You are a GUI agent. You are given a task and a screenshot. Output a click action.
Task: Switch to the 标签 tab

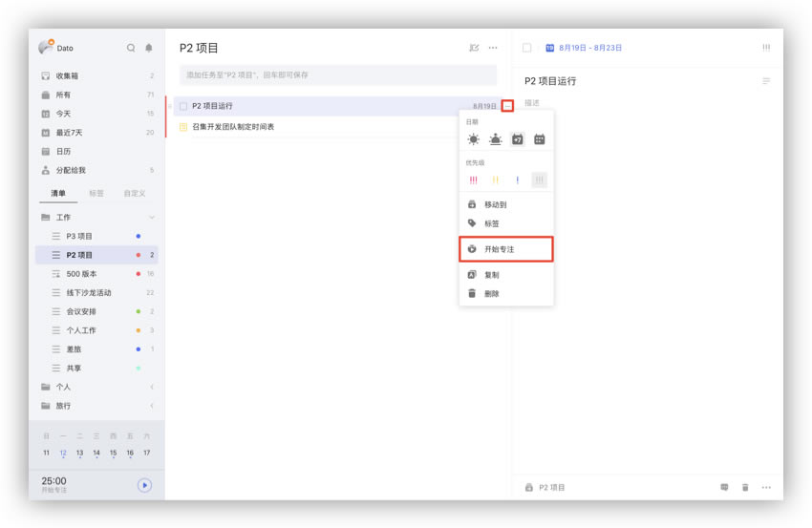pyautogui.click(x=96, y=193)
